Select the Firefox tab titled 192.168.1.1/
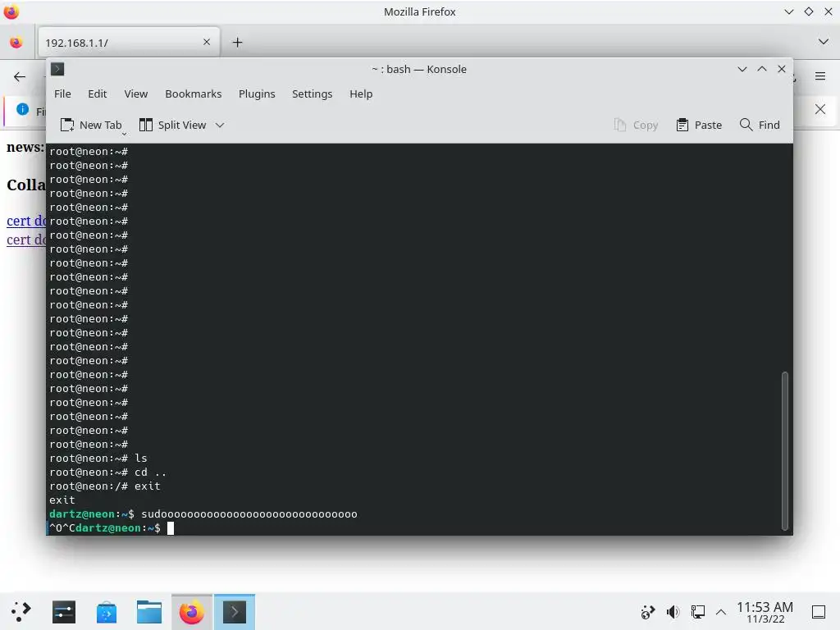 click(x=129, y=43)
